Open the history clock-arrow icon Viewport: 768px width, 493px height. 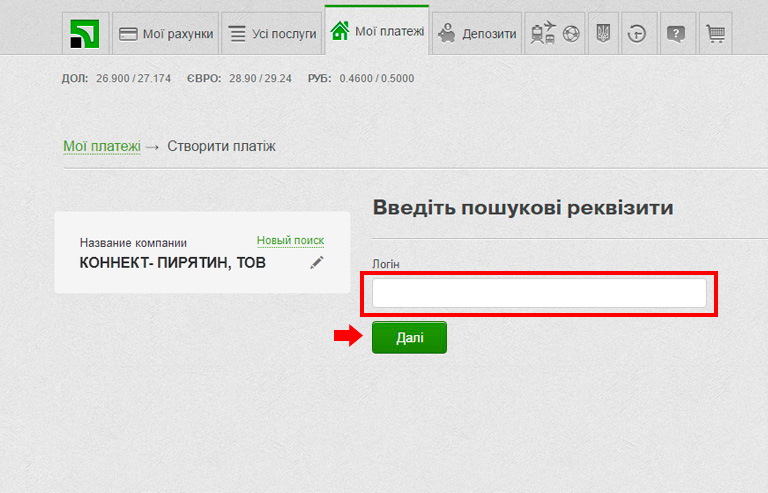tap(637, 33)
